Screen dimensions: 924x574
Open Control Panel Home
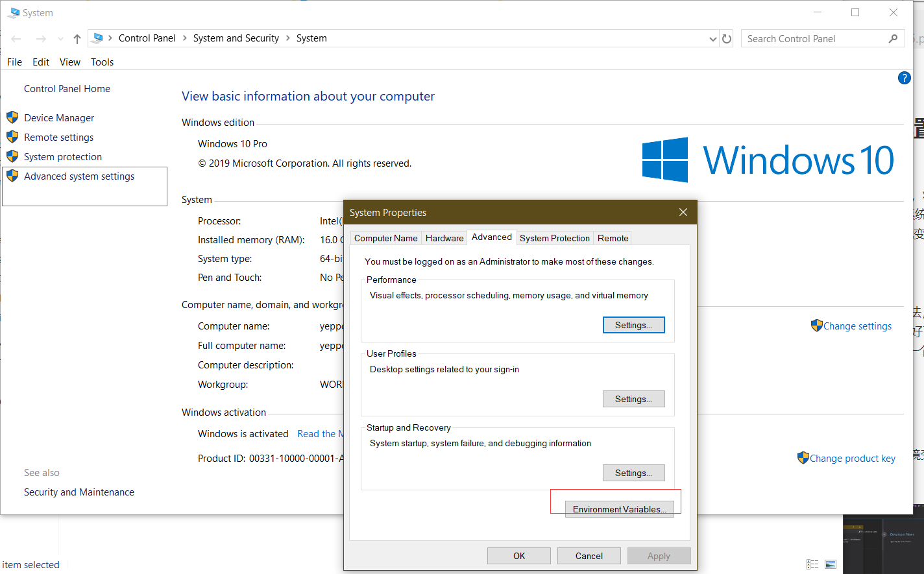[67, 89]
